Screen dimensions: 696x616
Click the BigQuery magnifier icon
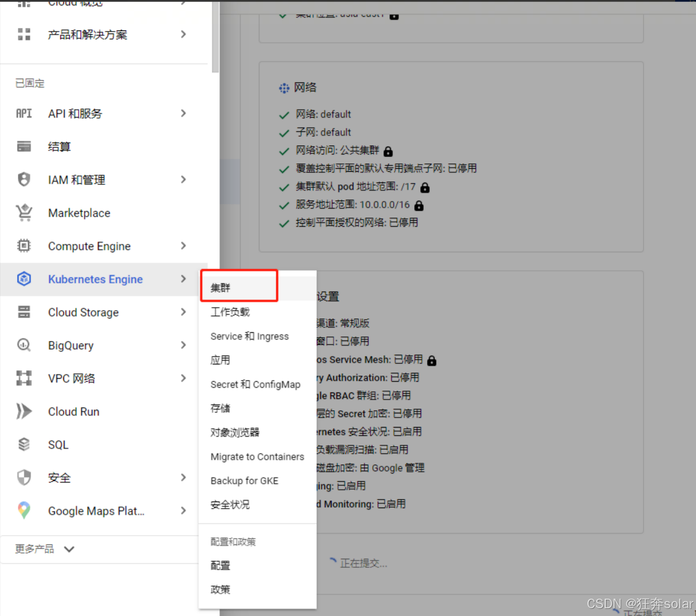coord(24,345)
